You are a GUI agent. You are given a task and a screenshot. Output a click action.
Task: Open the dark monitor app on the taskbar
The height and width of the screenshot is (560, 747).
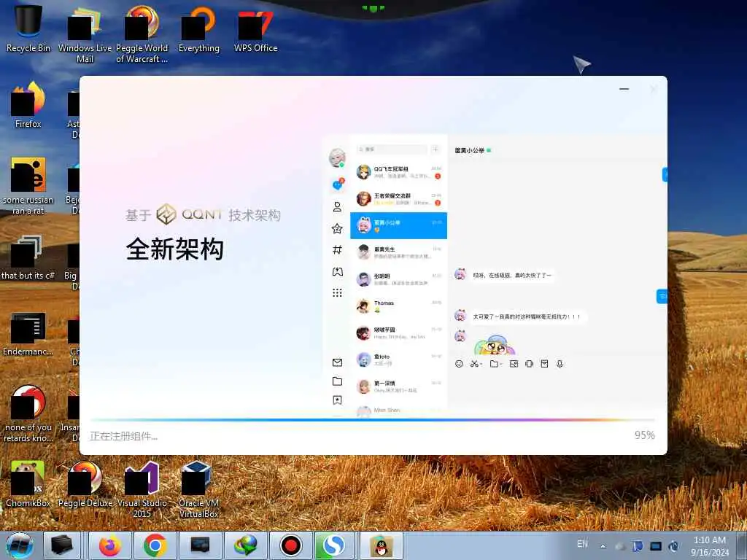(200, 545)
